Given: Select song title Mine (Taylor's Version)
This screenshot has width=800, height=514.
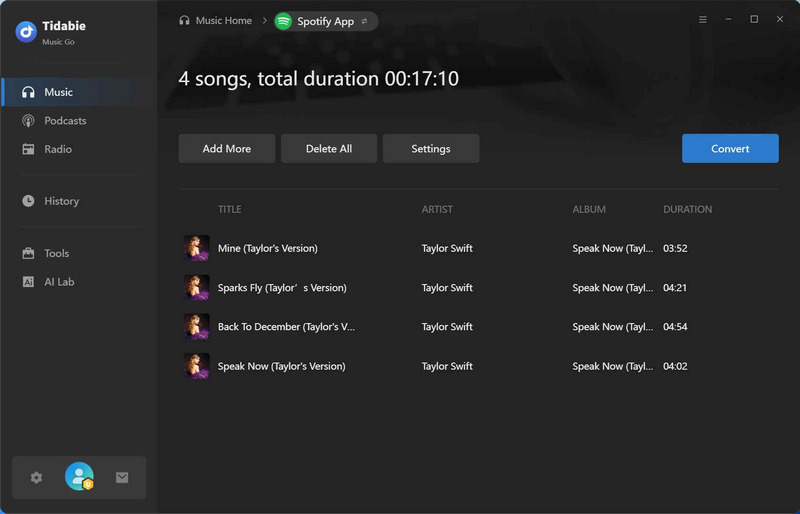Looking at the screenshot, I should (267, 248).
